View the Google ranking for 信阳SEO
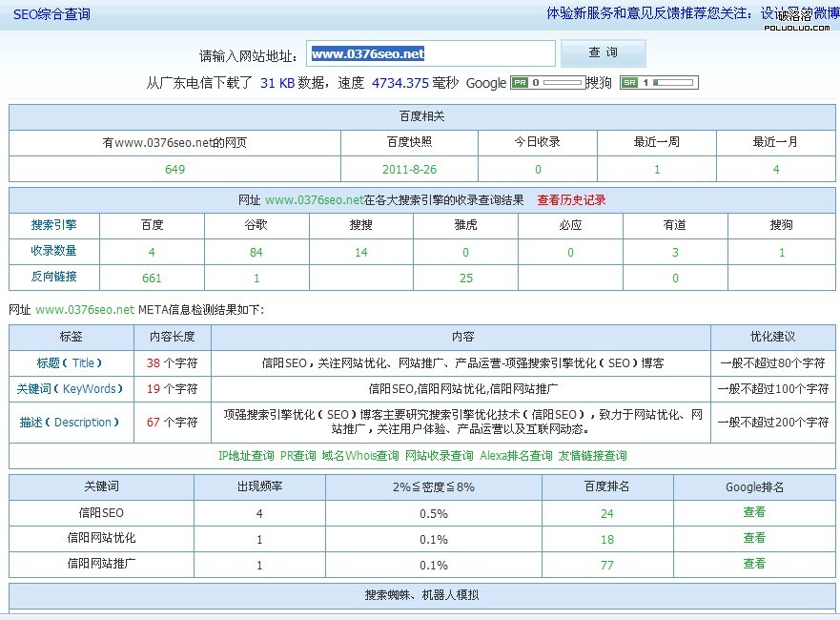The width and height of the screenshot is (840, 620). (754, 512)
